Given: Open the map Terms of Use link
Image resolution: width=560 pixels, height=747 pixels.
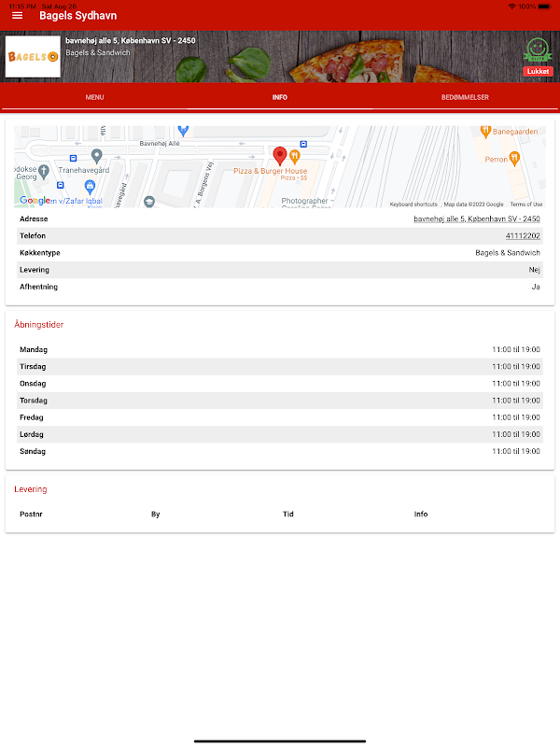Looking at the screenshot, I should (x=526, y=204).
